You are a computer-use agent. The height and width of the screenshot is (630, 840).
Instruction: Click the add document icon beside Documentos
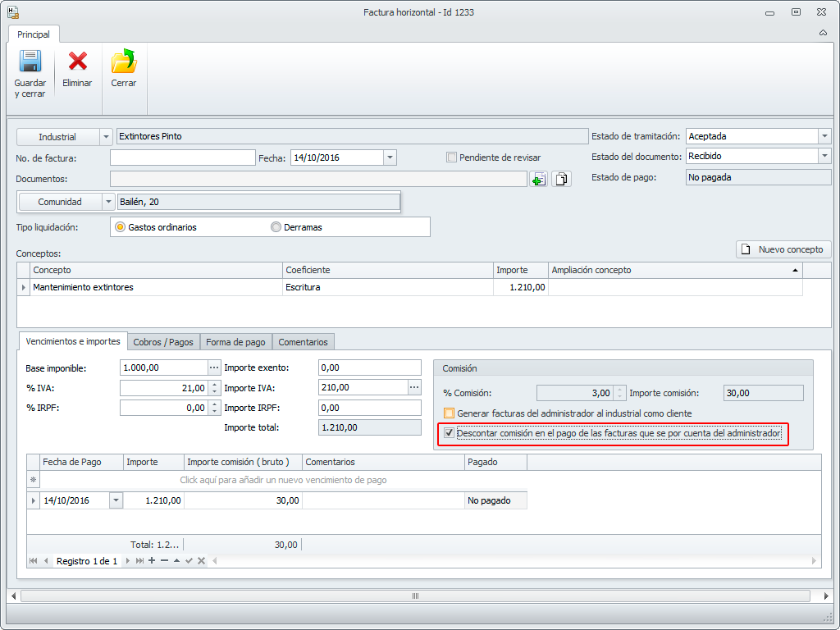(x=538, y=179)
